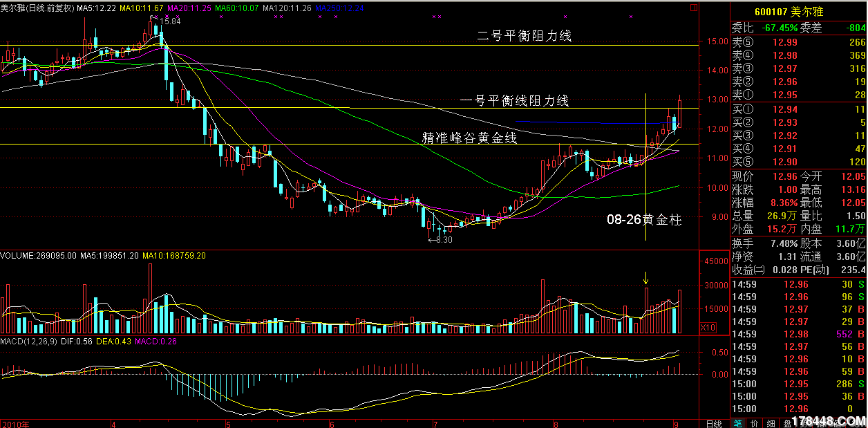The height and width of the screenshot is (428, 868).
Task: Click the 外盘 15.2万 value
Action: tap(782, 229)
